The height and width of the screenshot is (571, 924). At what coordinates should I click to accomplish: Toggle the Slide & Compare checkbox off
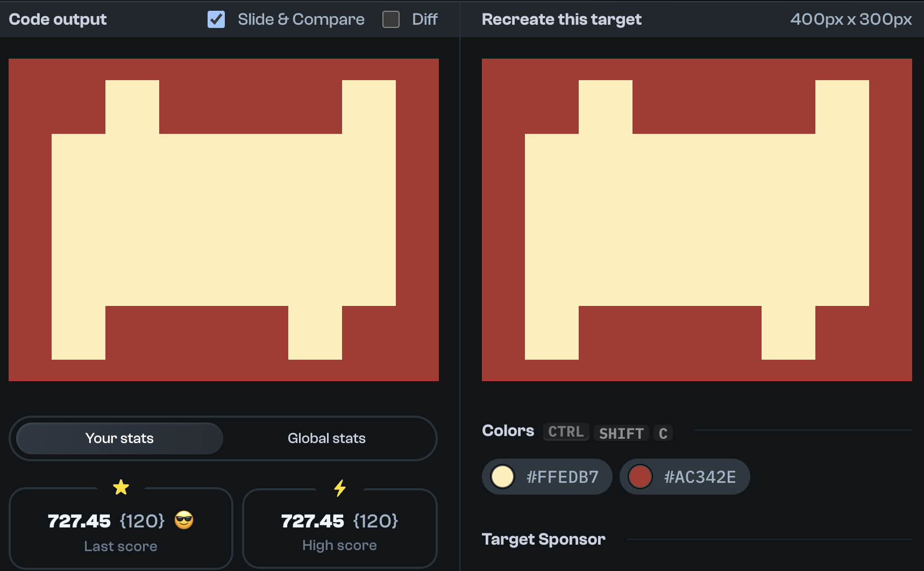tap(216, 19)
